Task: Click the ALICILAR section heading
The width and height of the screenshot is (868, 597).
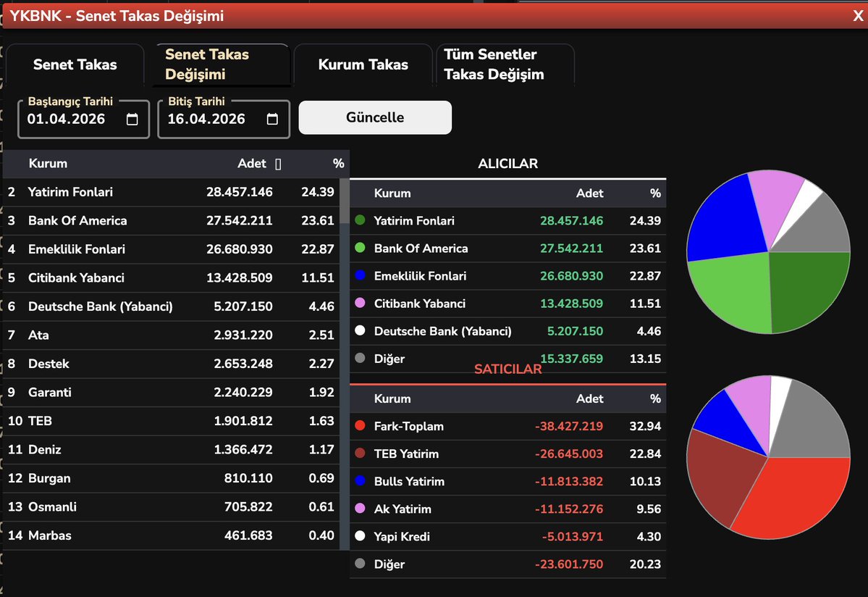Action: (507, 164)
